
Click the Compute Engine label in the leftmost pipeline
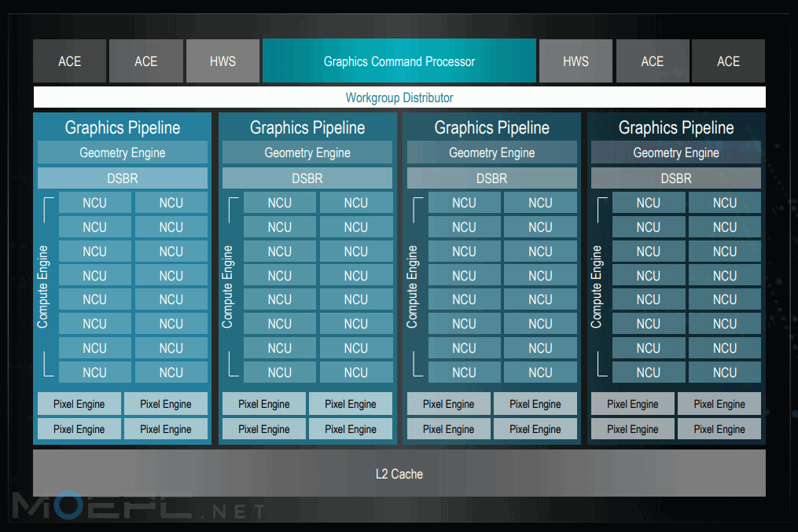click(42, 287)
